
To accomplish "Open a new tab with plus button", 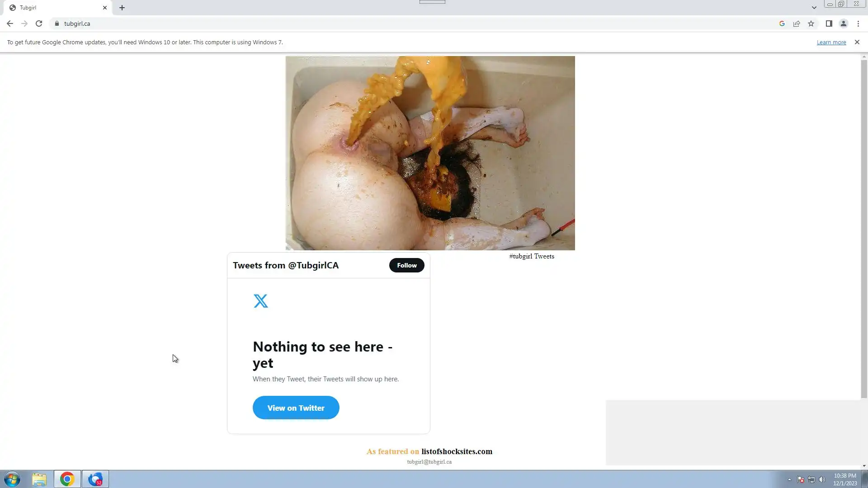I will click(x=122, y=8).
